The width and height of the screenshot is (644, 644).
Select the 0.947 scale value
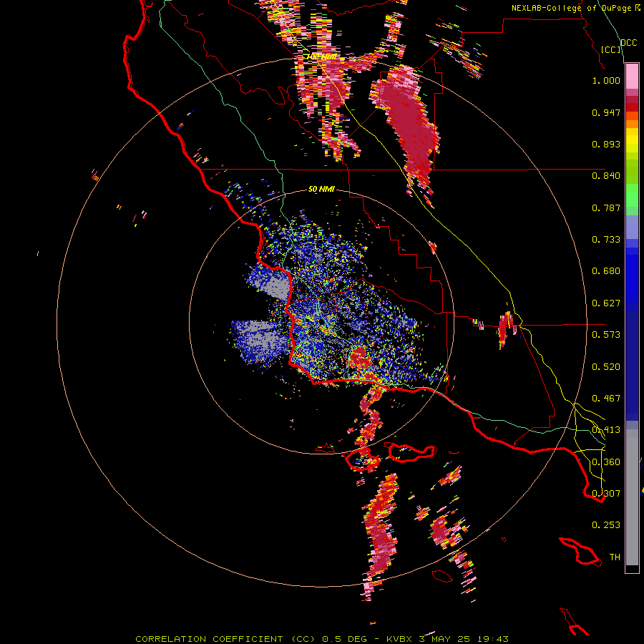coord(606,112)
